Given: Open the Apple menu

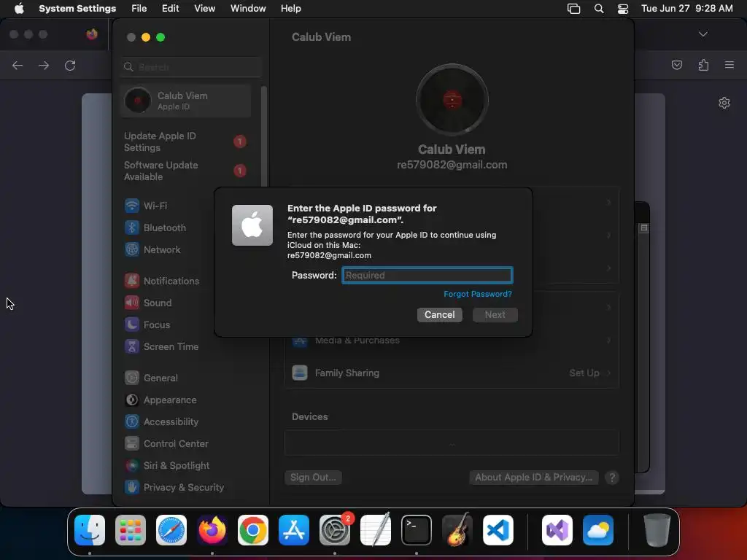Looking at the screenshot, I should [19, 9].
